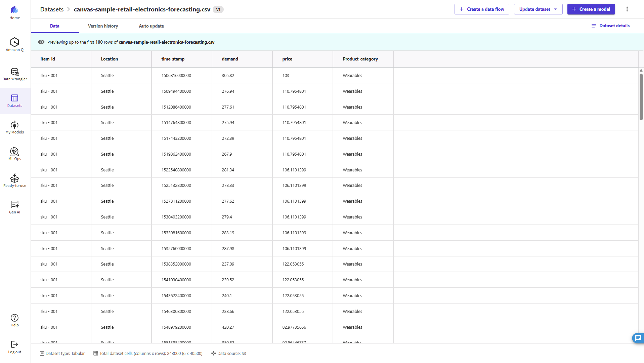
Task: Go to the Datasets section
Action: pos(14,100)
